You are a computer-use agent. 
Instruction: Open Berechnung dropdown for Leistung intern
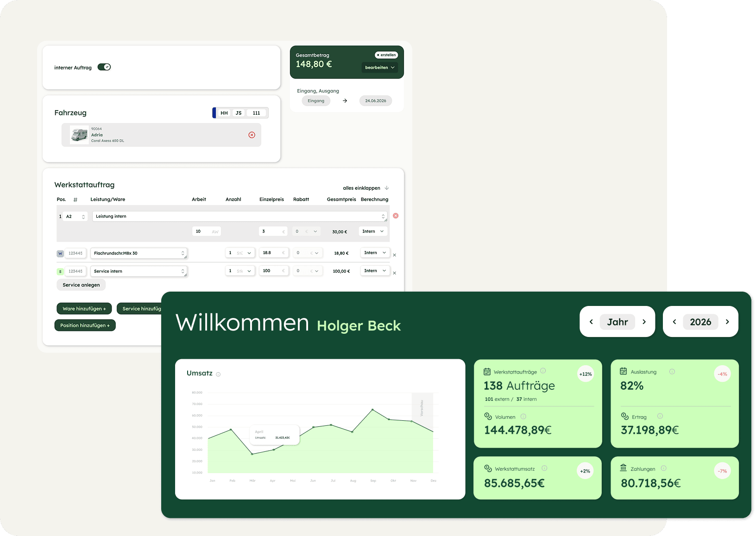pyautogui.click(x=373, y=231)
